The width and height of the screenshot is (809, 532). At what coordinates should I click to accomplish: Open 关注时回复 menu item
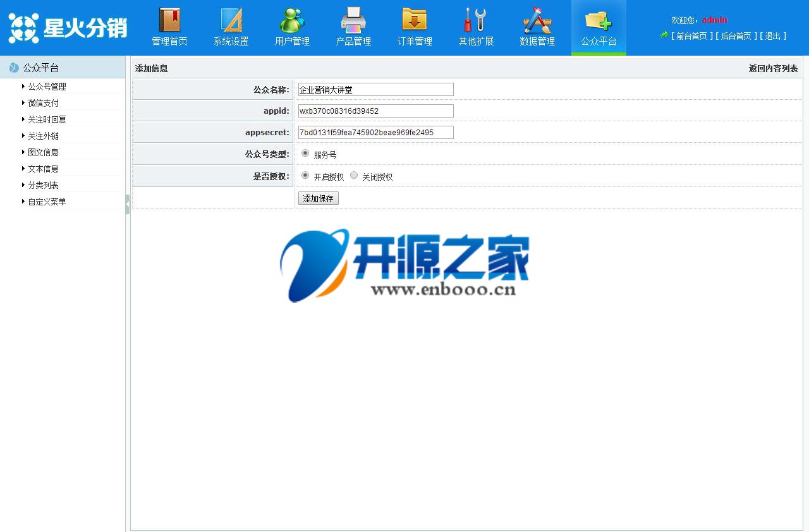click(47, 119)
